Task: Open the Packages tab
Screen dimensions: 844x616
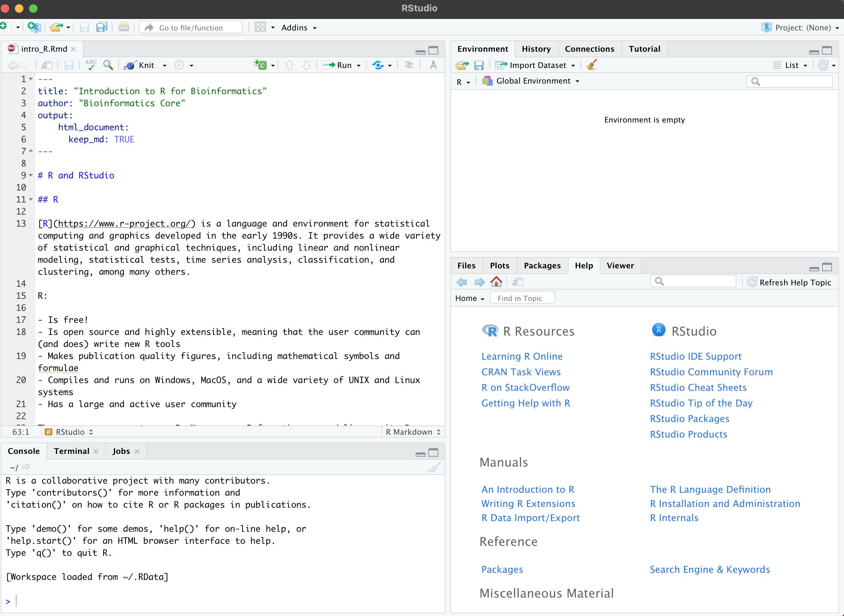Action: (x=542, y=266)
